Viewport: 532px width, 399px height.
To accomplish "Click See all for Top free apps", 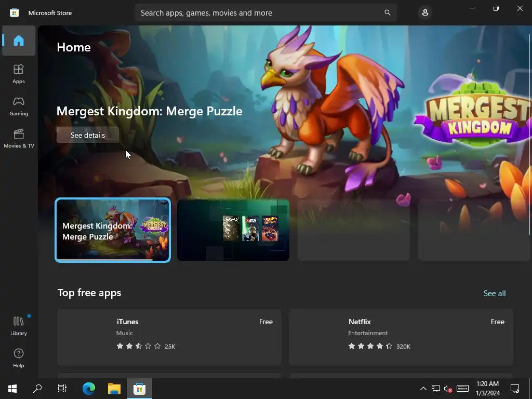I will pyautogui.click(x=495, y=293).
